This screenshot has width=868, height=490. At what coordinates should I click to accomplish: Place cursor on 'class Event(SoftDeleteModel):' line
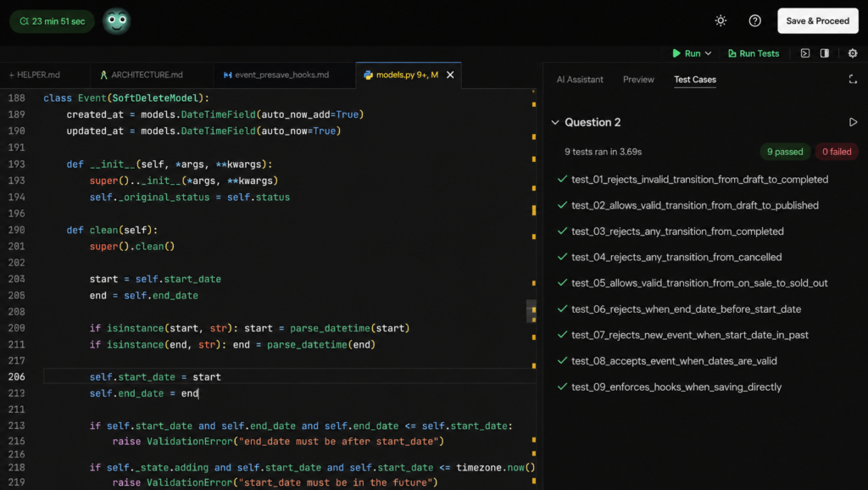[x=126, y=98]
